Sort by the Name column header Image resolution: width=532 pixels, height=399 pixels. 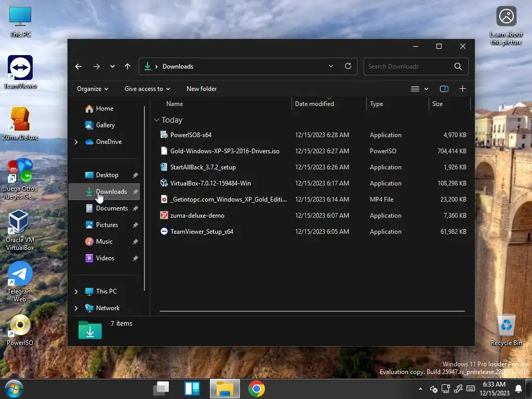(x=175, y=104)
